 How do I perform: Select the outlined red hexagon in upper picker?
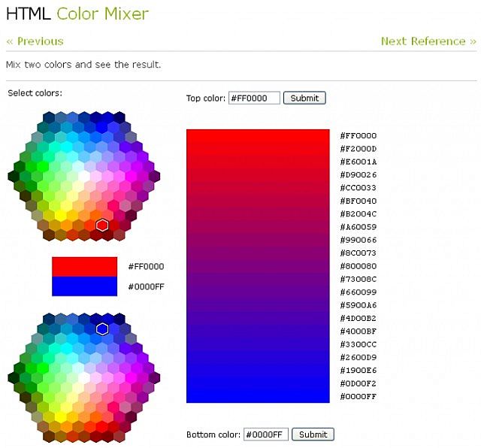103,225
